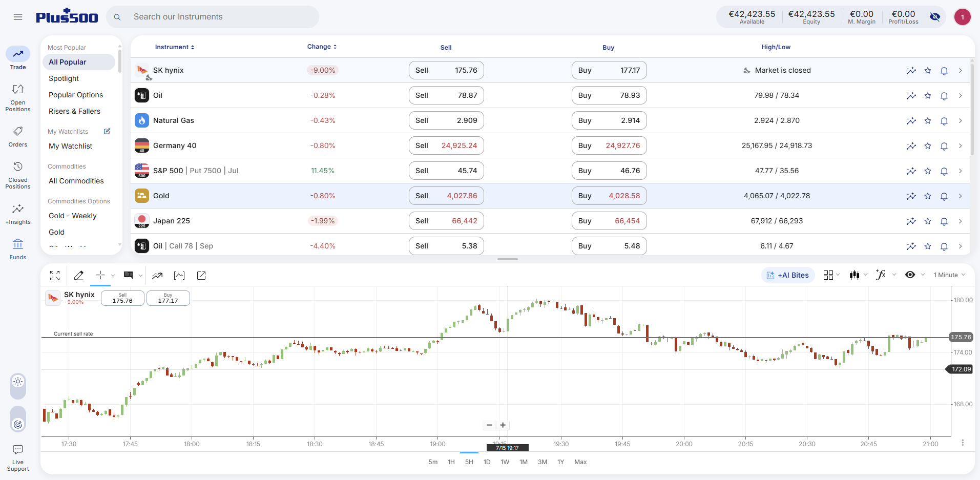
Task: Select All Popular category
Action: [79, 62]
